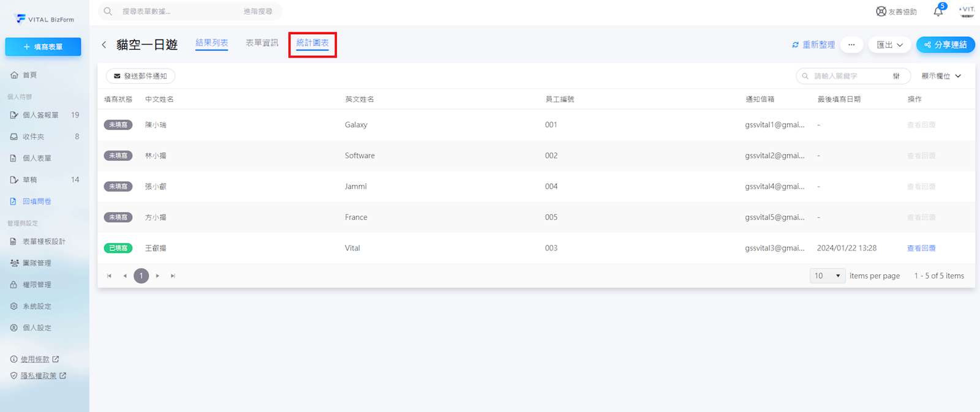Click the 填寫表單 button

click(43, 47)
